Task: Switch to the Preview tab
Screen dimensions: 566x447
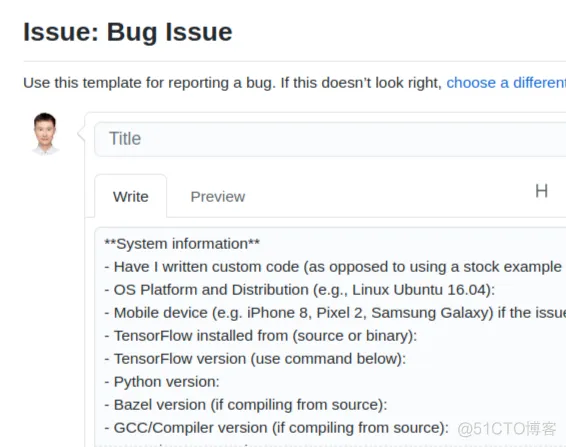Action: [218, 197]
